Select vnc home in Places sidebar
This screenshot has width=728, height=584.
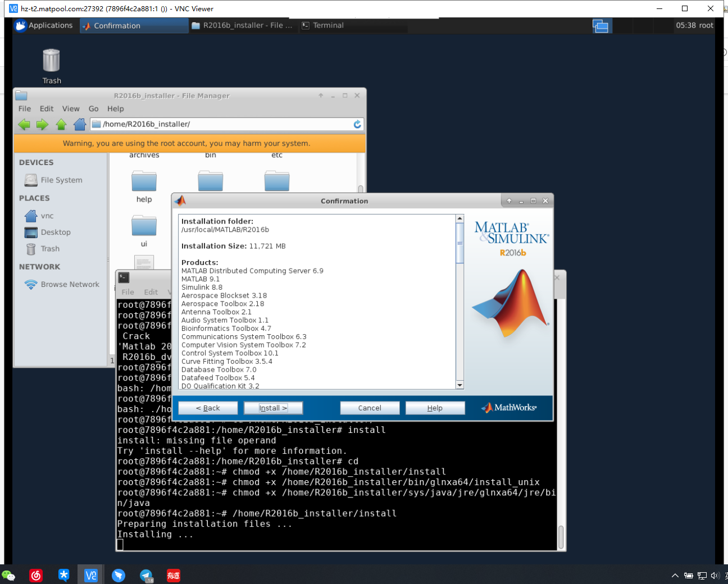(x=39, y=216)
